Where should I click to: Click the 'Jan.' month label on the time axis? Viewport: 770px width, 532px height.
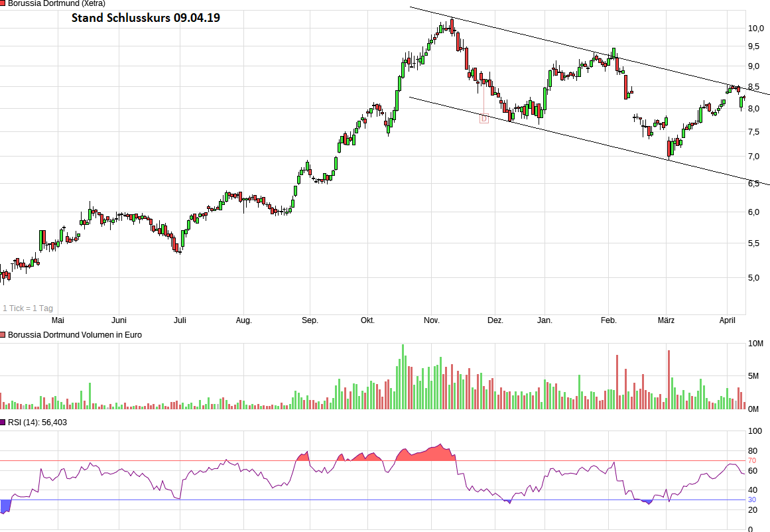[x=545, y=320]
